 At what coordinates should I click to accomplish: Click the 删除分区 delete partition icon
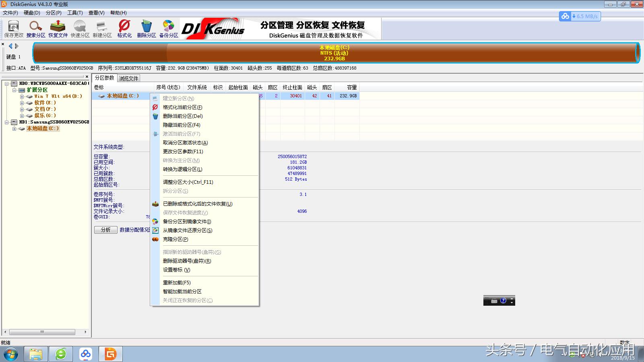146,28
